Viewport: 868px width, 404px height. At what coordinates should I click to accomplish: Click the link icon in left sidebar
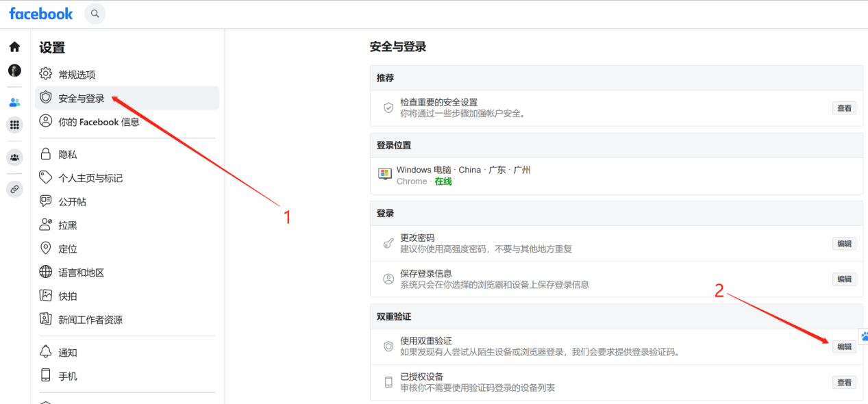pyautogui.click(x=14, y=190)
